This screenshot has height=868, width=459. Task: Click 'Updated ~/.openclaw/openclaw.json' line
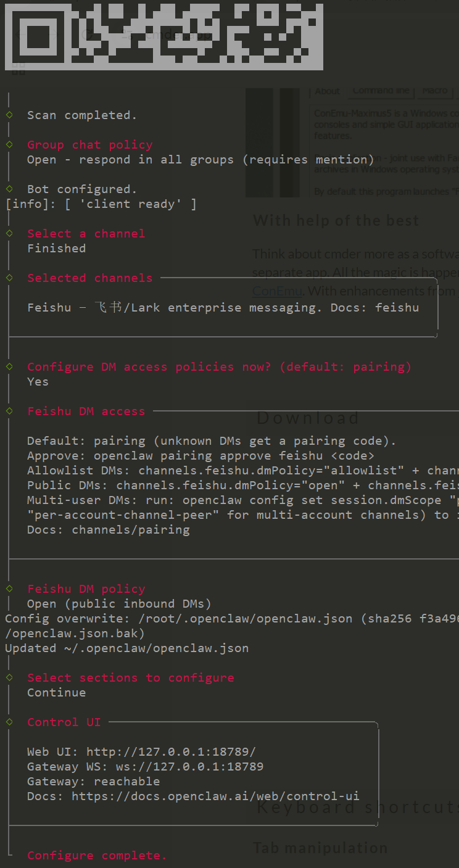(127, 648)
